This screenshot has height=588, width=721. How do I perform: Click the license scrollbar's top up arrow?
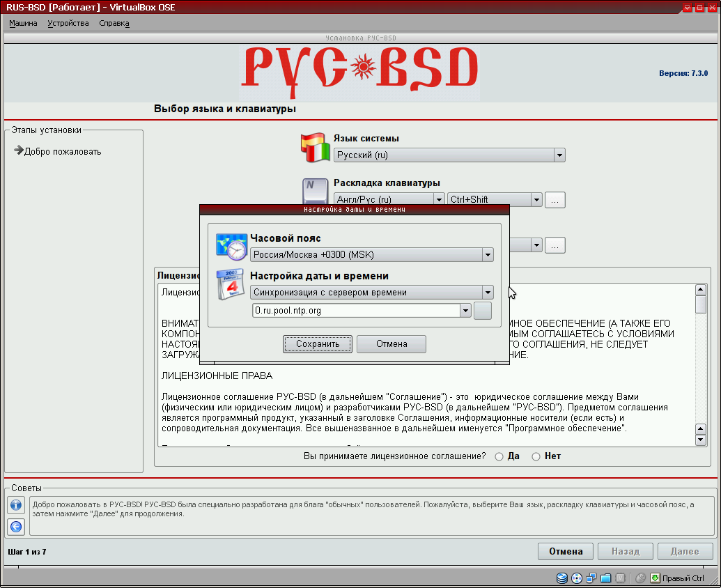[x=700, y=290]
